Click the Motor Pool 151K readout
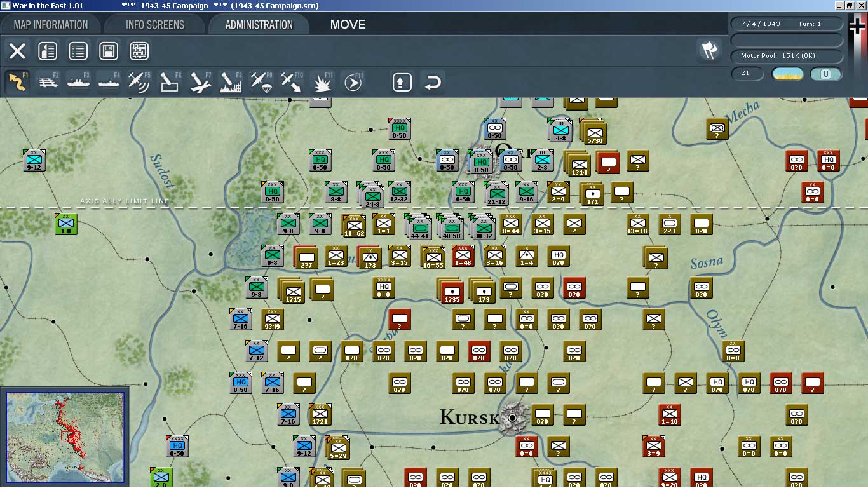This screenshot has width=868, height=488. [x=787, y=56]
